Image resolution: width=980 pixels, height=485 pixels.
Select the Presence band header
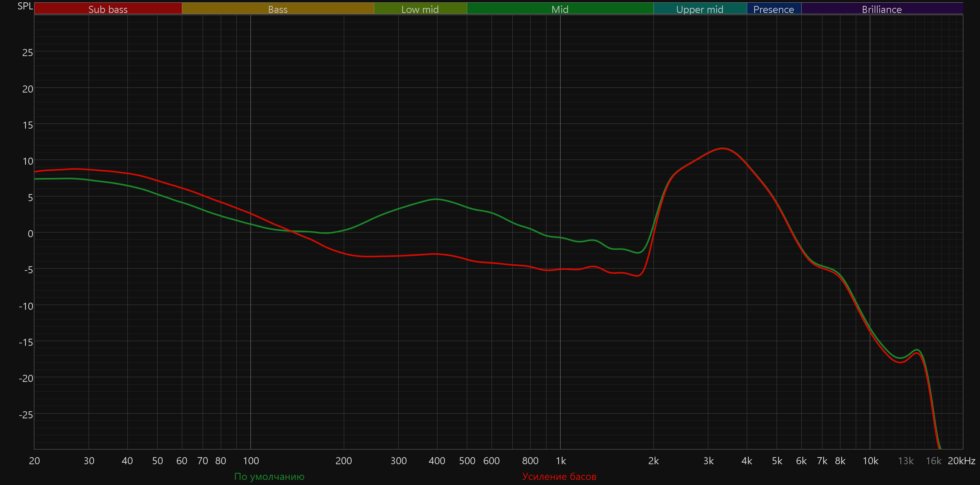click(773, 9)
